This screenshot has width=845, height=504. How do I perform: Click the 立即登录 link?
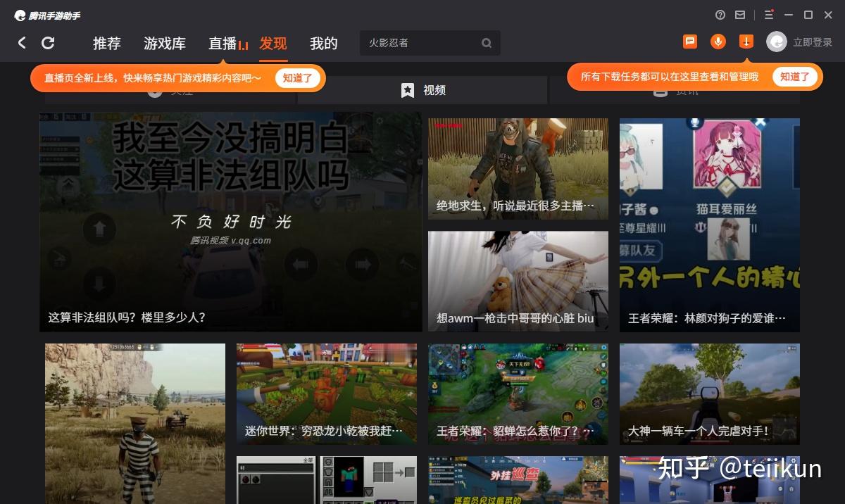(813, 42)
